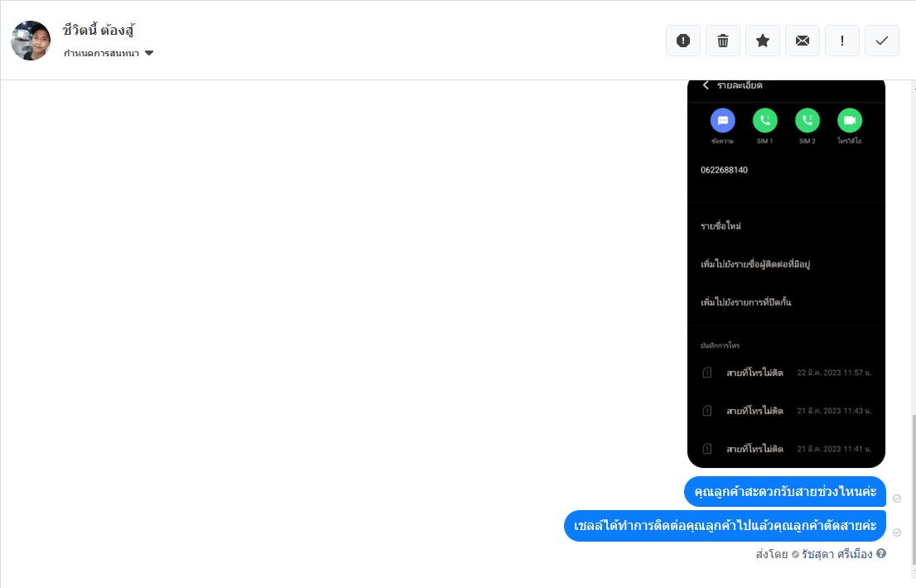Click the verified badge before รัชสุดา
This screenshot has height=588, width=916.
795,554
